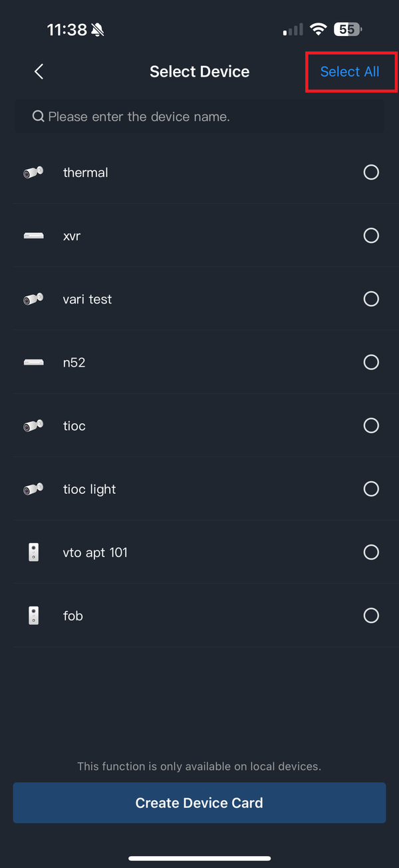Tap the thermal camera icon
This screenshot has height=868, width=399.
33,172
